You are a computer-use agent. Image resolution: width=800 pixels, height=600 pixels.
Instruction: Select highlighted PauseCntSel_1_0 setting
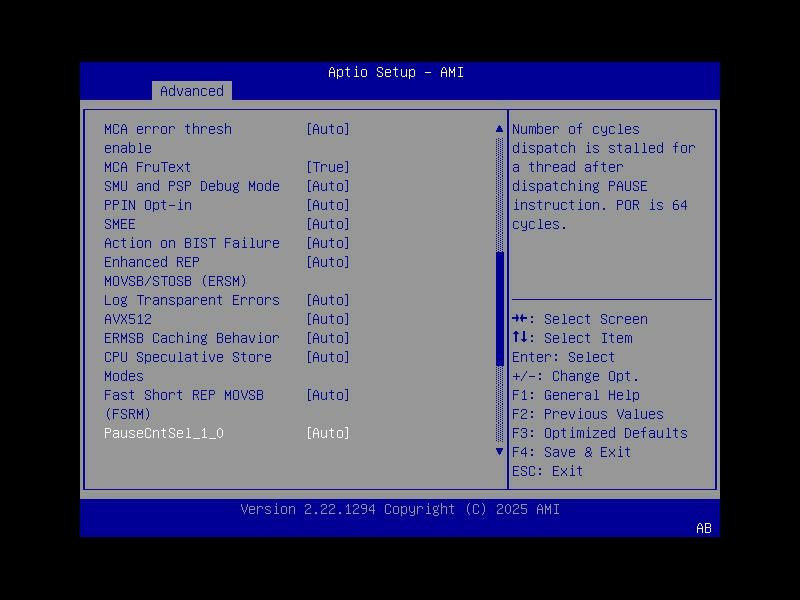coord(164,433)
